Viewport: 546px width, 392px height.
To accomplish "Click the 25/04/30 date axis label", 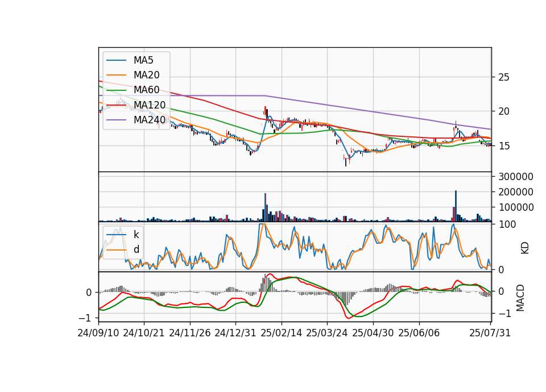I will coord(373,333).
